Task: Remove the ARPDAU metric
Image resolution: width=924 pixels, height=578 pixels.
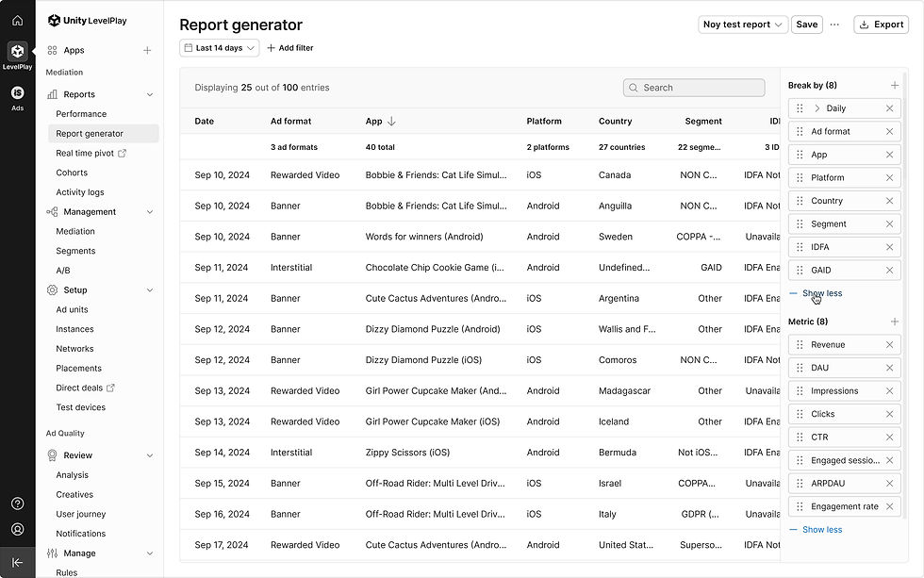Action: [x=890, y=483]
